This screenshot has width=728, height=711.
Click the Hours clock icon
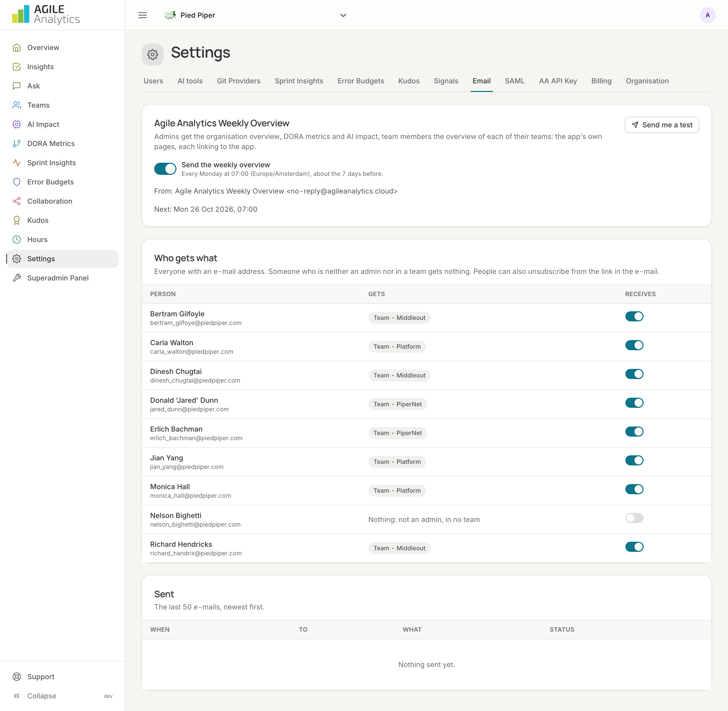(x=16, y=240)
